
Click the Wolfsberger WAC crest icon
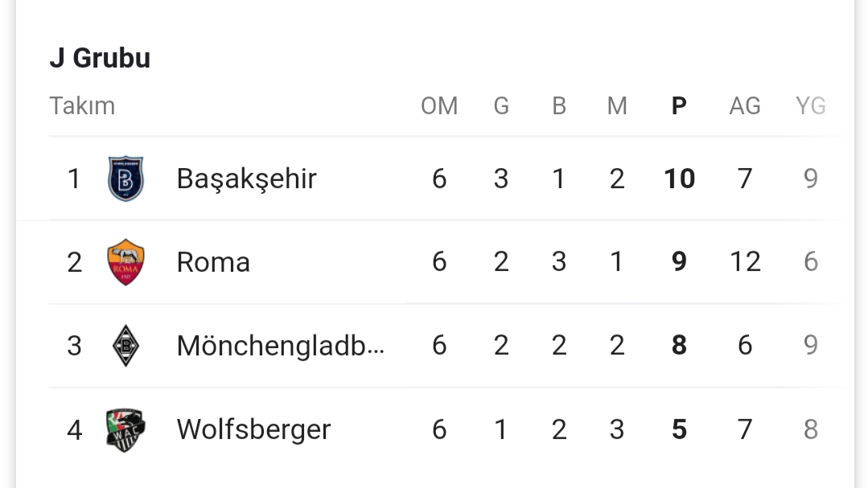pos(125,430)
